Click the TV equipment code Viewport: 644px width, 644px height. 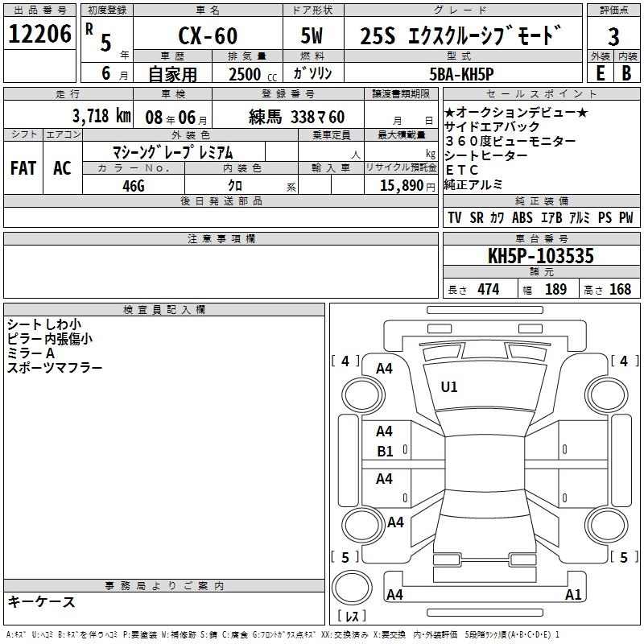tap(455, 217)
